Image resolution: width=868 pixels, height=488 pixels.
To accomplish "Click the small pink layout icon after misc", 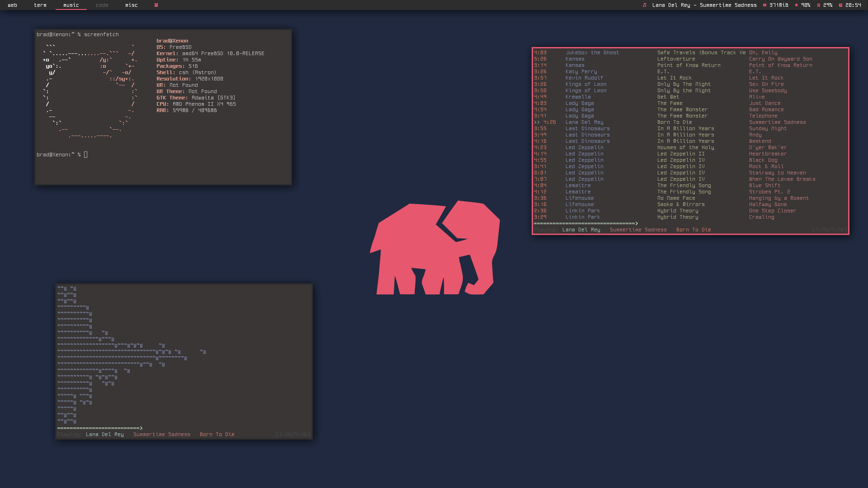I will click(x=156, y=5).
